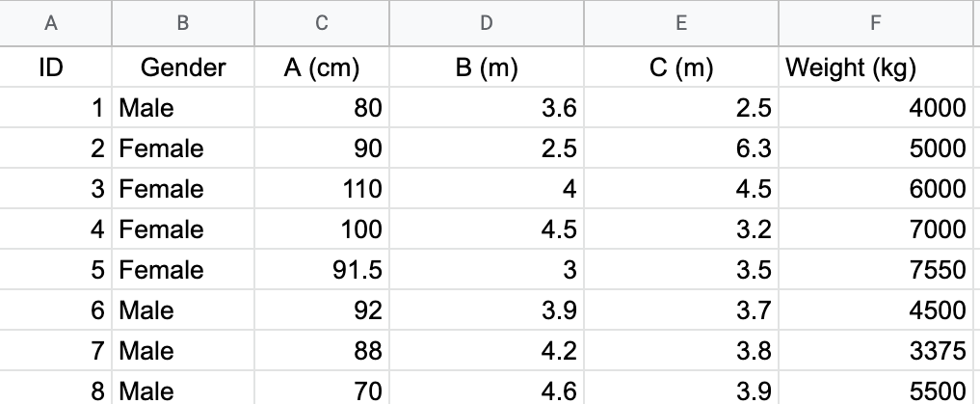The height and width of the screenshot is (404, 980).
Task: Select the Gender cell for ID 2
Action: tap(183, 148)
